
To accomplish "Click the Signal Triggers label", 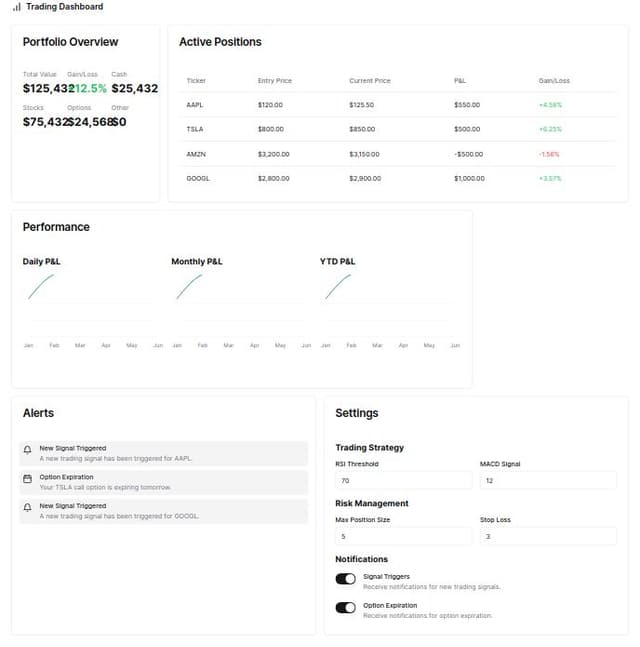I will tap(386, 576).
